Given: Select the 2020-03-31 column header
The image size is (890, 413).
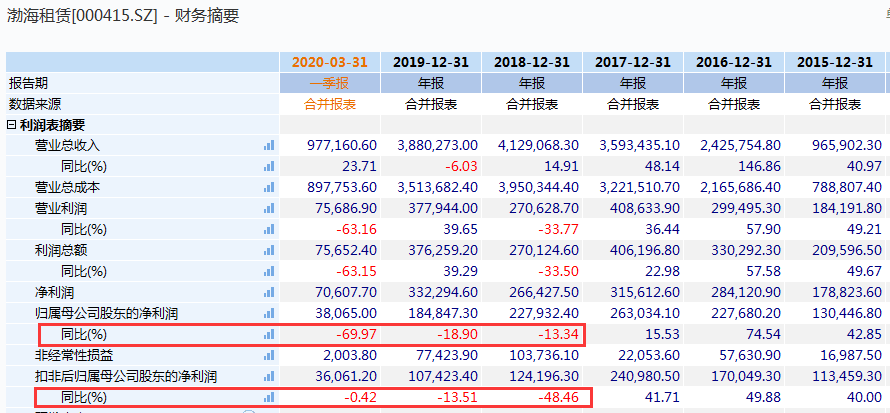Looking at the screenshot, I should (330, 62).
